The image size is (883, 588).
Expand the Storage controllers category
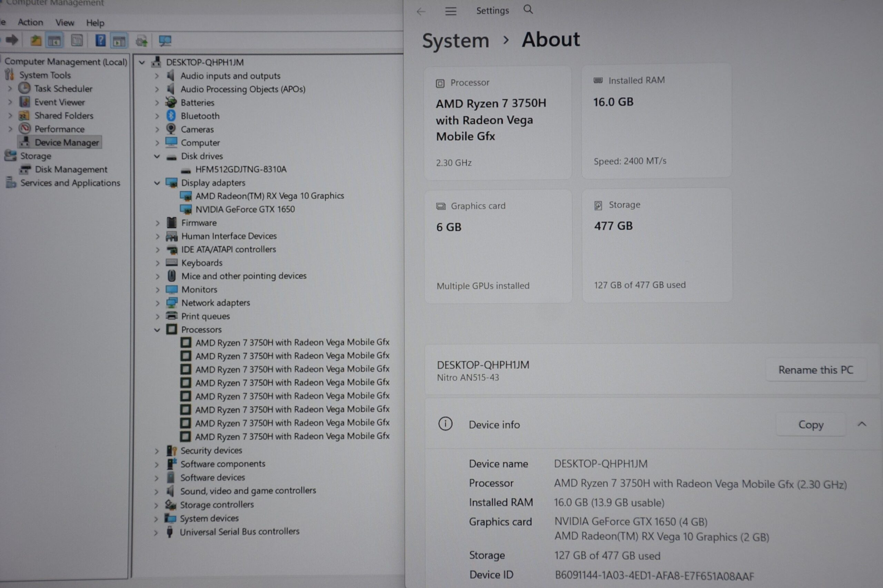point(156,505)
